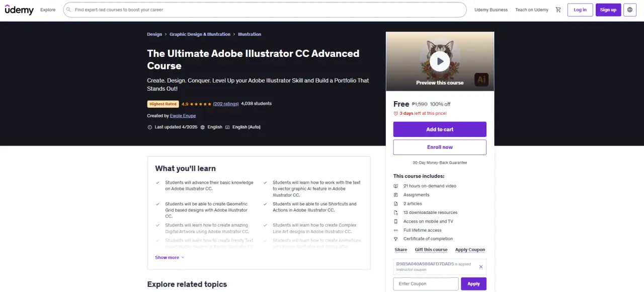Click the Free price label
This screenshot has height=292, width=644.
click(x=401, y=104)
